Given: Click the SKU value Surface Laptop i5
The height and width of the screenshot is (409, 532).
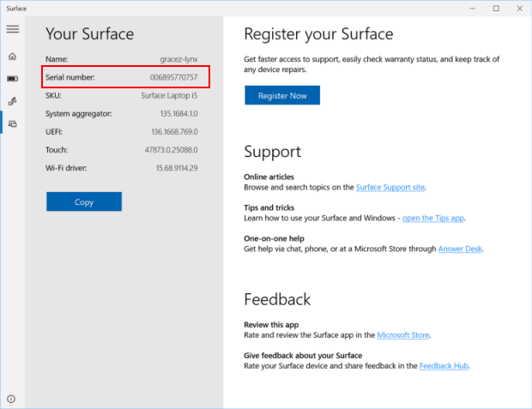Looking at the screenshot, I should point(169,96).
